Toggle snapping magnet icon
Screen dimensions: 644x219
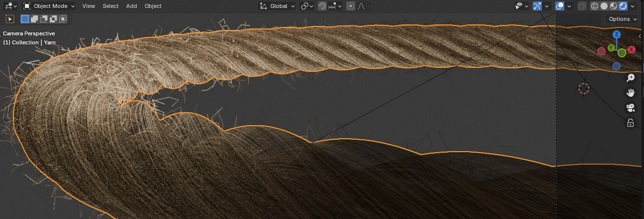click(x=322, y=6)
